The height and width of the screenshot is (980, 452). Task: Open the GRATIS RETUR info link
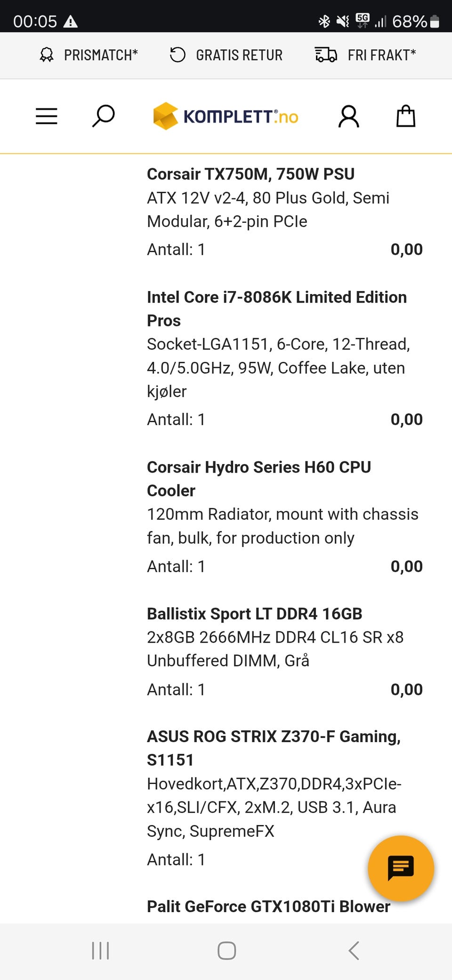click(x=239, y=55)
